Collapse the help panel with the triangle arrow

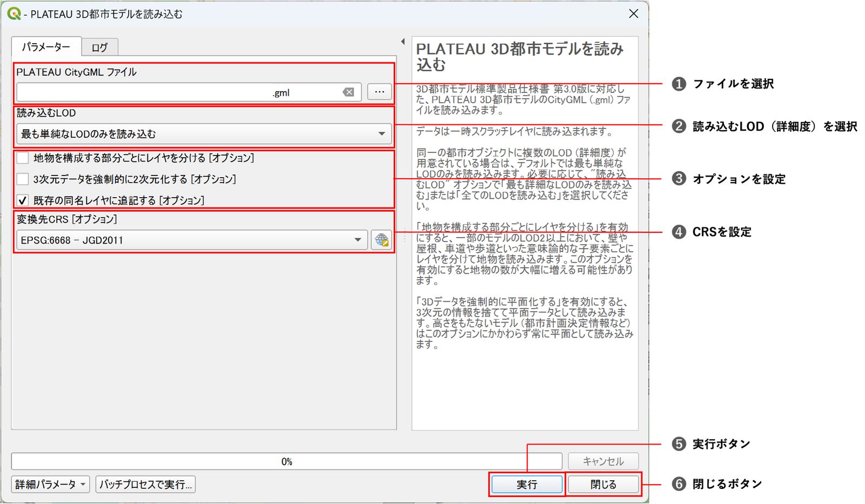(x=403, y=42)
